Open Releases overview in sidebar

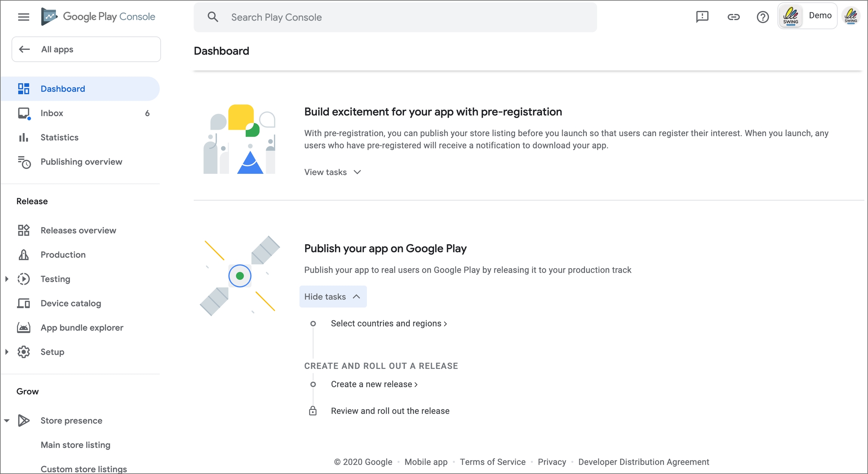pyautogui.click(x=80, y=230)
